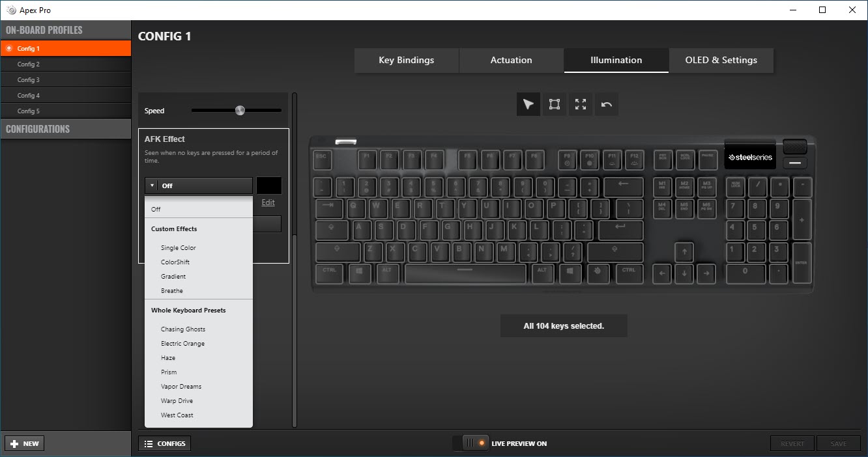
Task: Select the F12 key on the keyboard
Action: (633, 159)
